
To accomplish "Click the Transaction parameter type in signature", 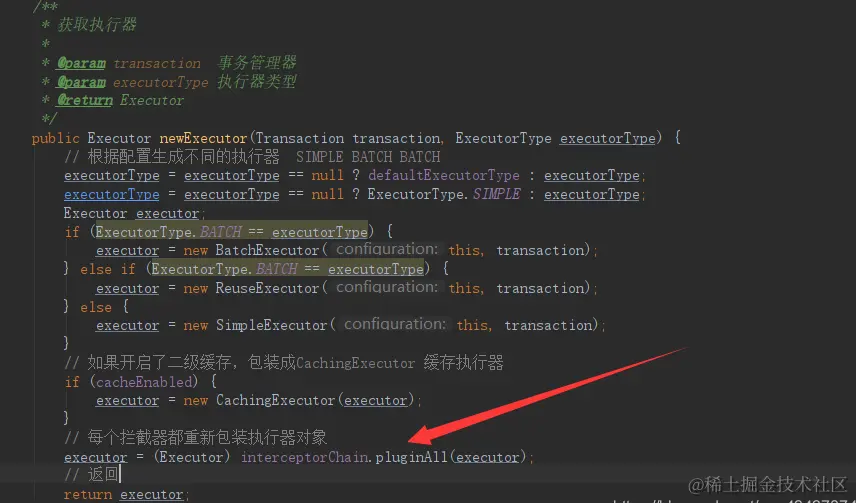I will (299, 139).
